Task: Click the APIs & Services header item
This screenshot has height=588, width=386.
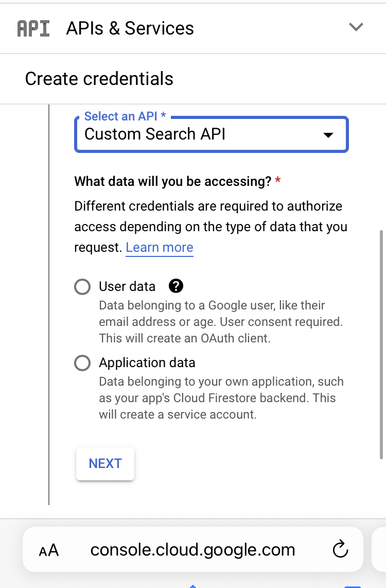Action: click(129, 28)
